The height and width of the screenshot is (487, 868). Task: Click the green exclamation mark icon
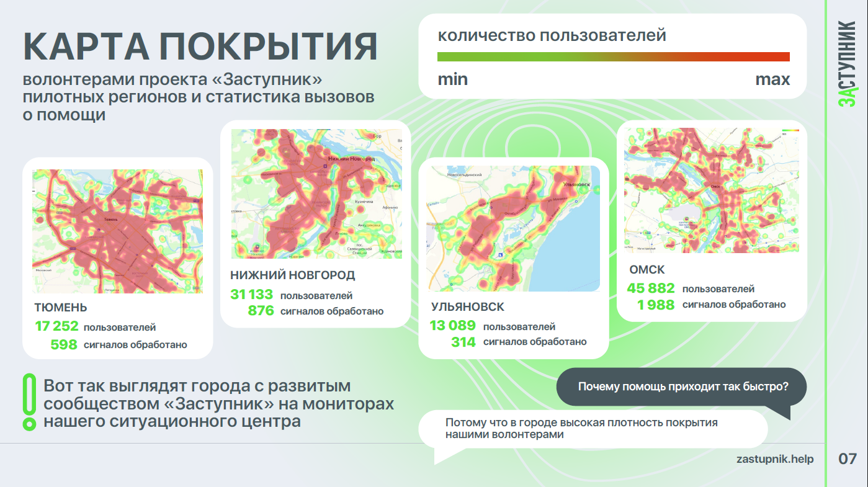pos(29,402)
